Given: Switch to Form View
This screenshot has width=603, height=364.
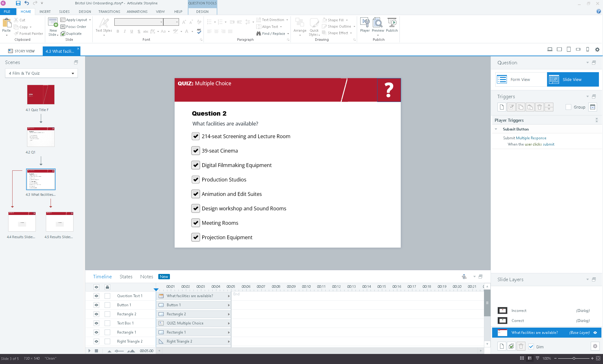Looking at the screenshot, I should 520,79.
